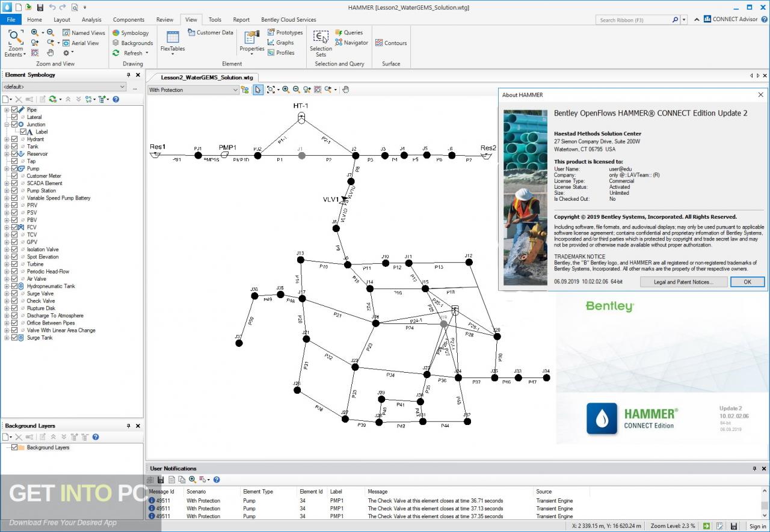Click the FlexTables icon
This screenshot has height=532, width=770.
(173, 37)
